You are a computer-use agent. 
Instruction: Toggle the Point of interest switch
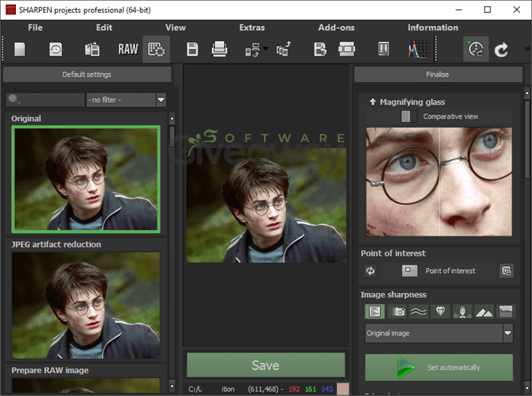(410, 270)
